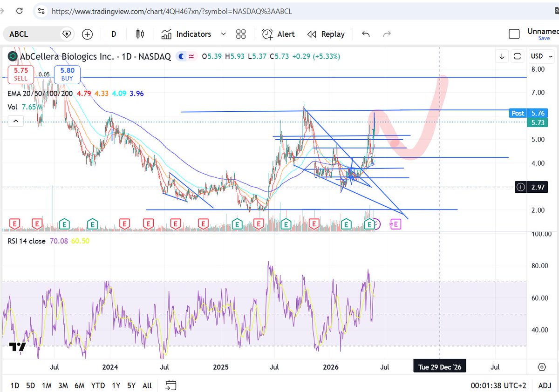Set the range to 1Y

pos(117,385)
